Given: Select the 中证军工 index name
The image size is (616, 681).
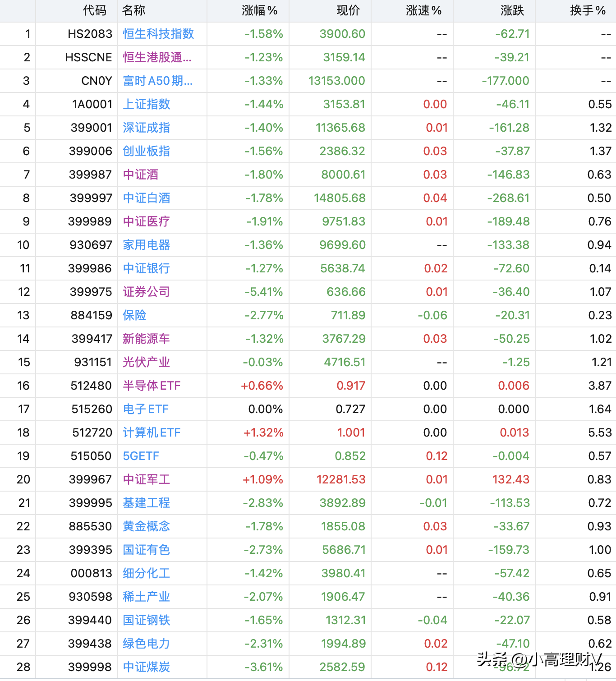Looking at the screenshot, I should pos(147,479).
